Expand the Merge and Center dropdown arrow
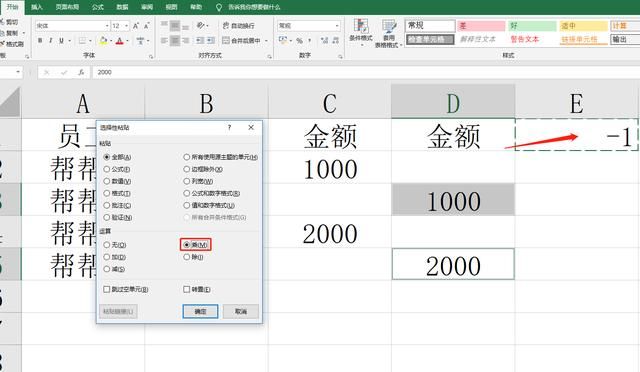The height and width of the screenshot is (372, 640). click(266, 41)
